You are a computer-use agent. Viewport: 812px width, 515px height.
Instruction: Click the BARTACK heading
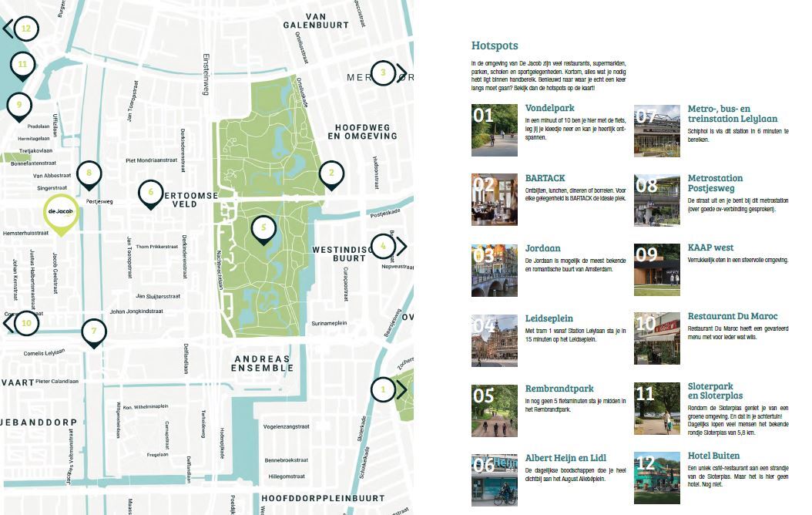tap(545, 178)
